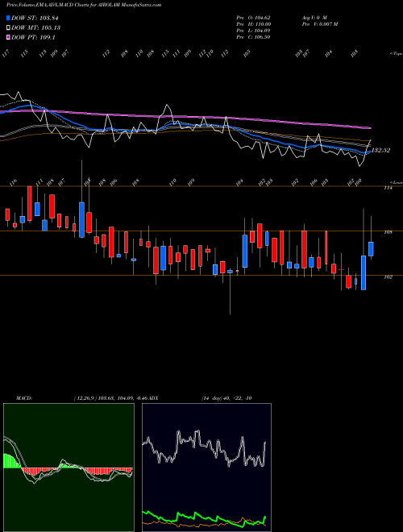The width and height of the screenshot is (403, 532).
Task: Open the MACD histogram panel
Action: [x=69, y=468]
